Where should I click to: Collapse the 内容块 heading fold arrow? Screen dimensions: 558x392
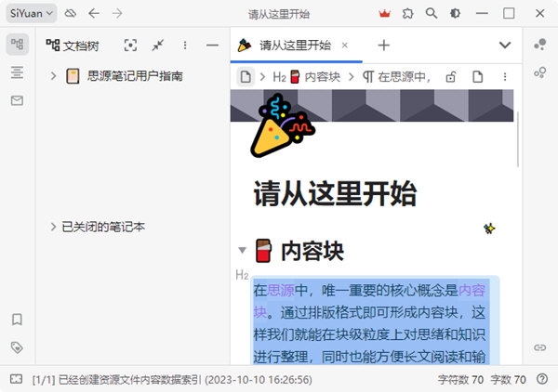tap(243, 250)
